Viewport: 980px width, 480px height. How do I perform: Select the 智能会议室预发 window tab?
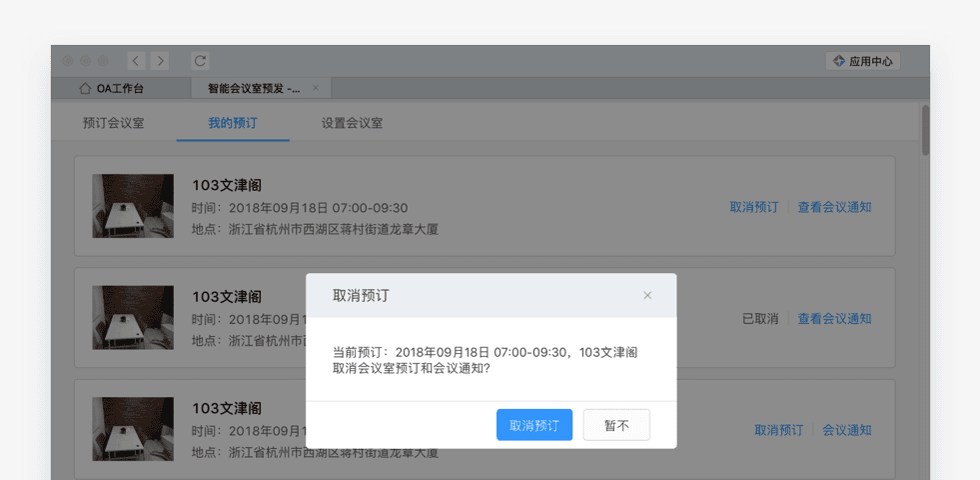254,88
